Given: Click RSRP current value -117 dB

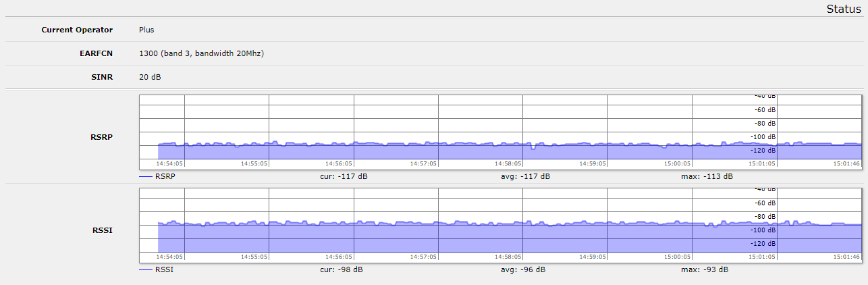Looking at the screenshot, I should coord(344,176).
